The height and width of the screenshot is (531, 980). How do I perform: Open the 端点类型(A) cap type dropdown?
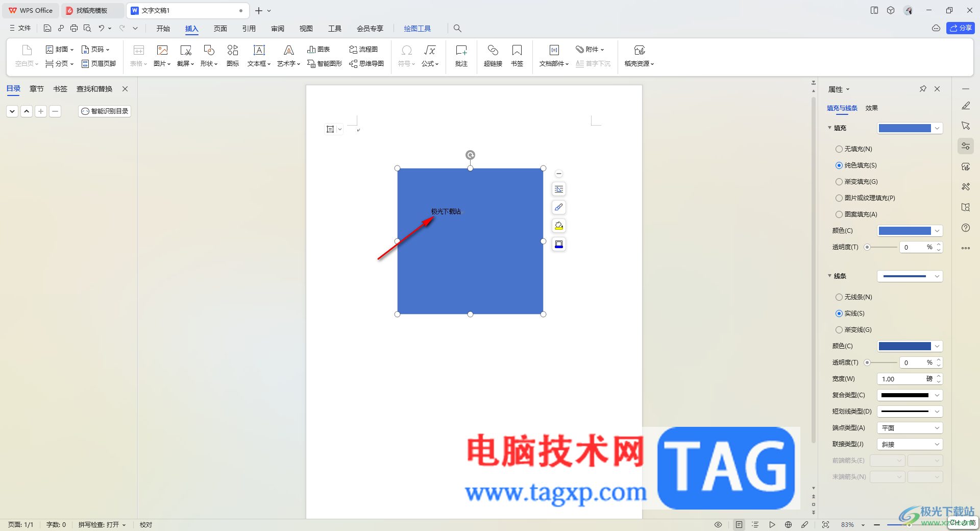[x=910, y=428]
